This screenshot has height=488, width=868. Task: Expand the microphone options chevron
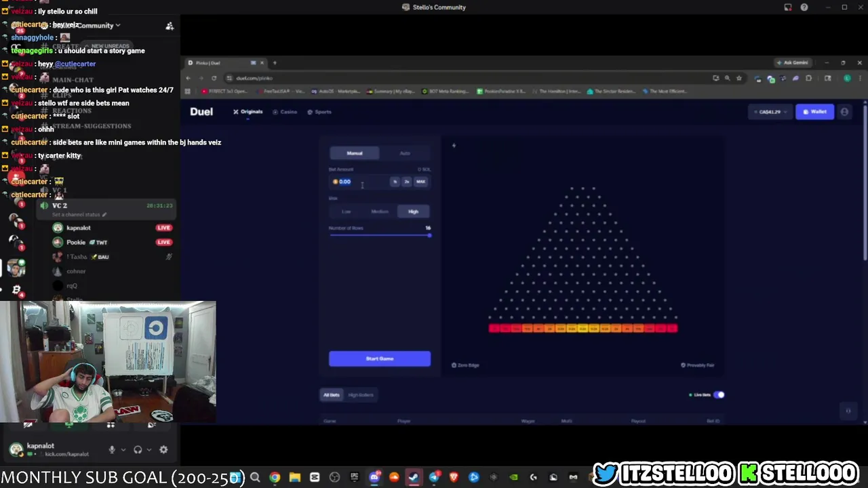point(123,449)
